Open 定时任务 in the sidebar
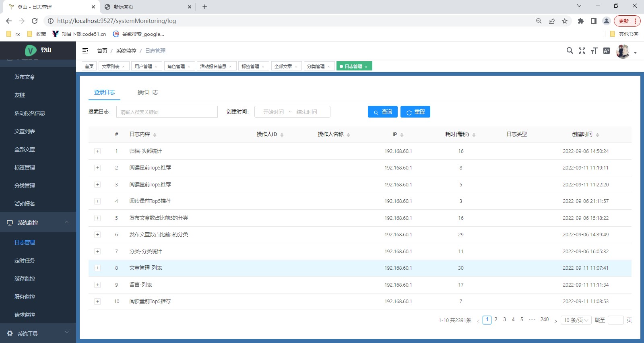This screenshot has width=644, height=343. pos(25,260)
